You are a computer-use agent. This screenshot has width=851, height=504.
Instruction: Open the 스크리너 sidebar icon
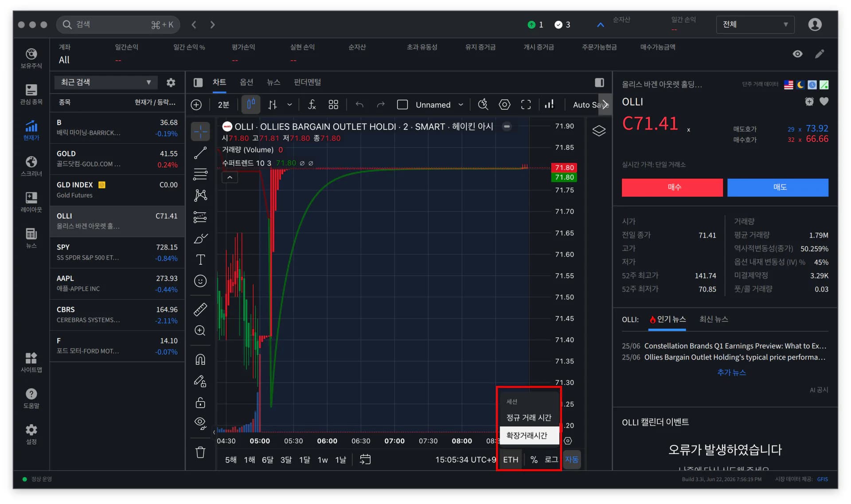click(31, 166)
